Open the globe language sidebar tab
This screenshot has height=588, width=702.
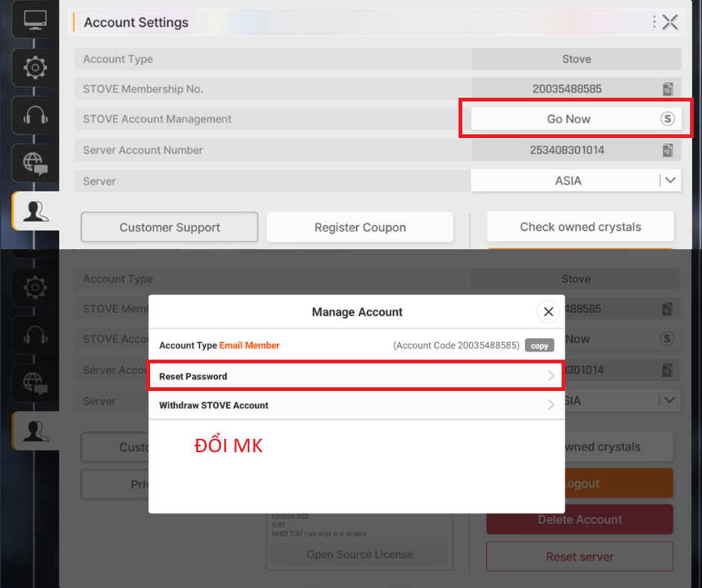[34, 163]
